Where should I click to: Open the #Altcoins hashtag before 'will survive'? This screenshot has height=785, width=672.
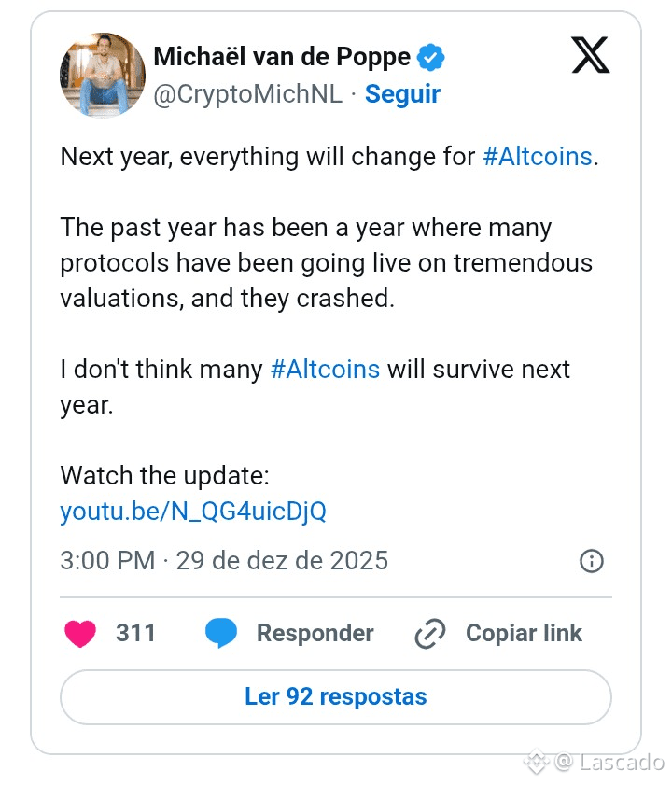[x=325, y=369]
